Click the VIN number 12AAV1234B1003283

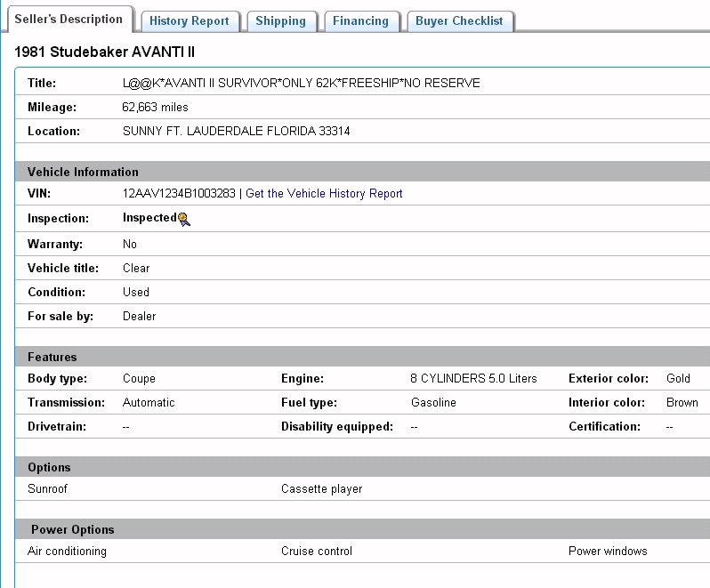point(179,194)
